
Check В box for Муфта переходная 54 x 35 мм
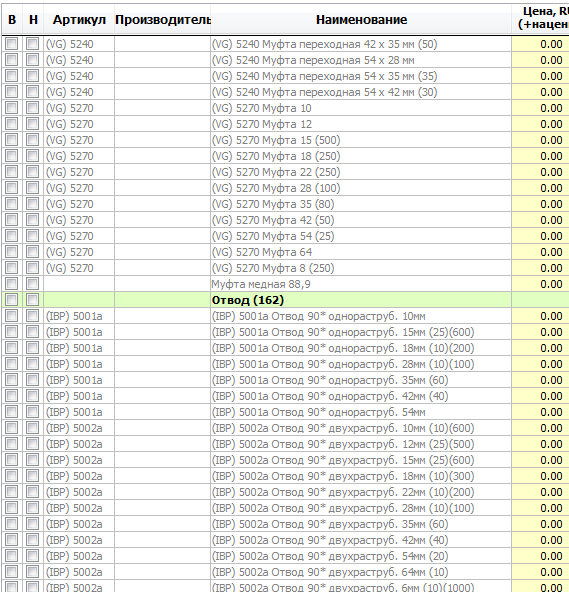click(11, 76)
